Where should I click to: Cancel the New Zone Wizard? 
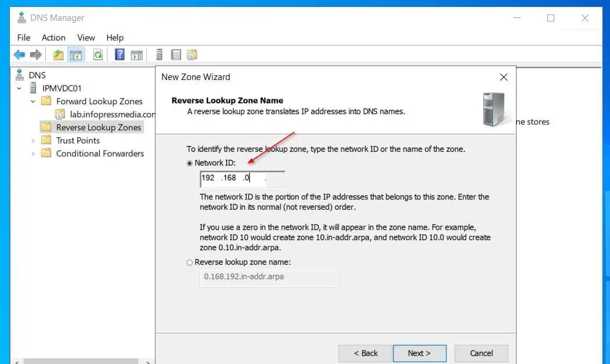click(481, 353)
